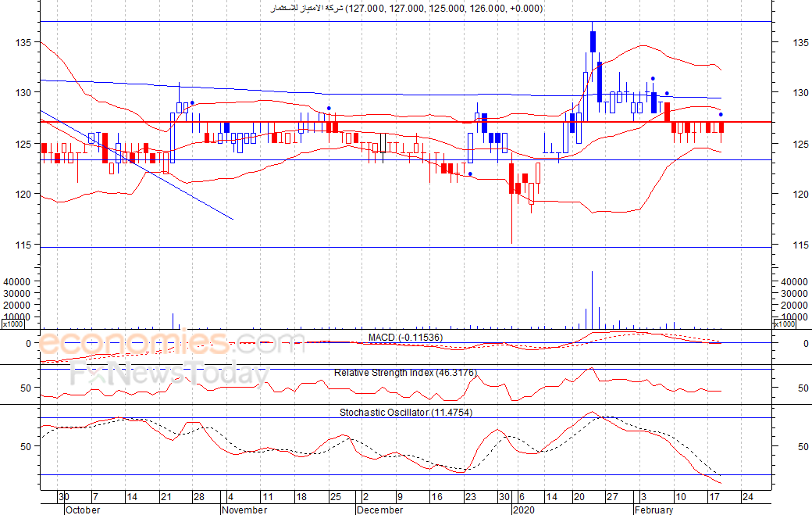Image resolution: width=812 pixels, height=515 pixels.
Task: Click the date label 24 in February
Action: (748, 497)
